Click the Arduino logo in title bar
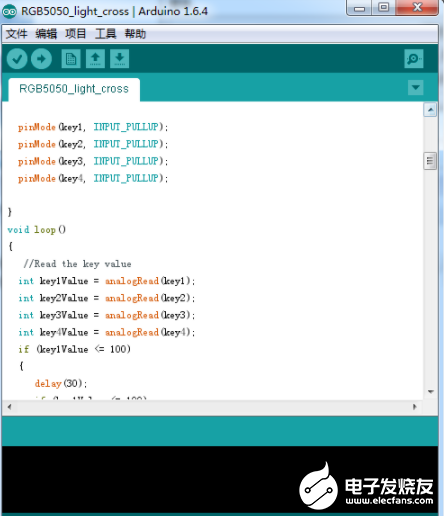 (9, 11)
